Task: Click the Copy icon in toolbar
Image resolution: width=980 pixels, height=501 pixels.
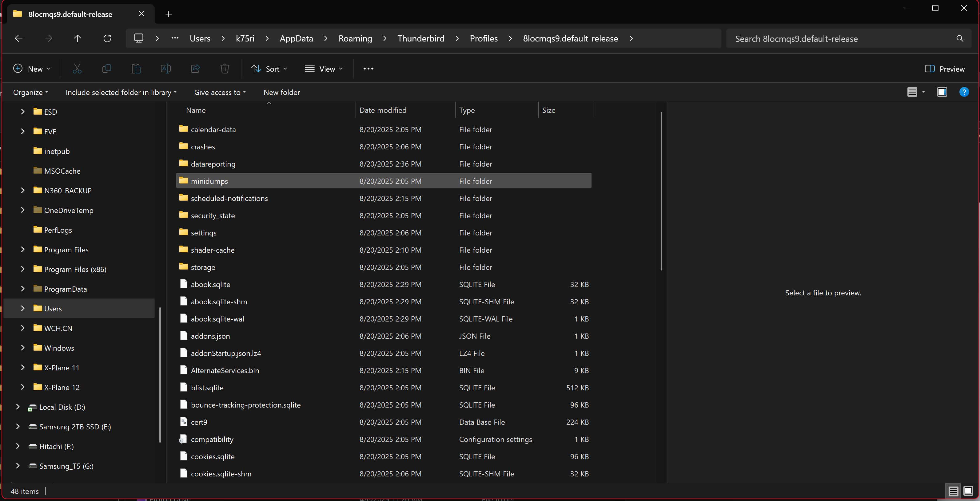Action: [x=106, y=69]
